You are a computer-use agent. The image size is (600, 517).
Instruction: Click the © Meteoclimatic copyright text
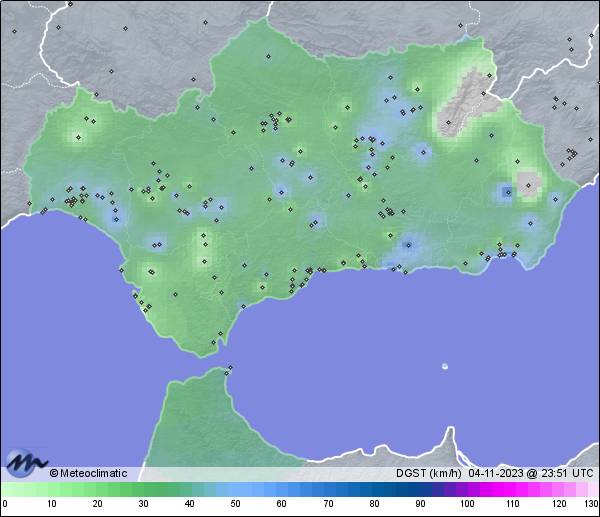pyautogui.click(x=88, y=473)
